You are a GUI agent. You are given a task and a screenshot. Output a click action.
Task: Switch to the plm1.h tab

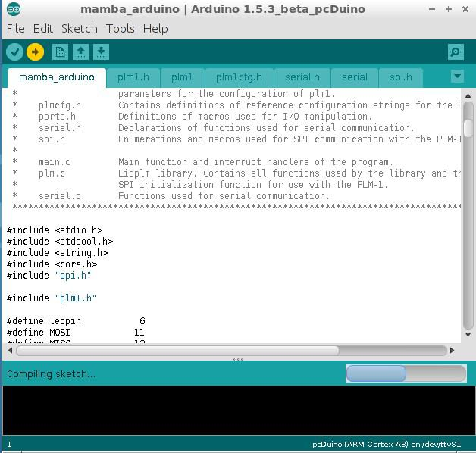(133, 77)
